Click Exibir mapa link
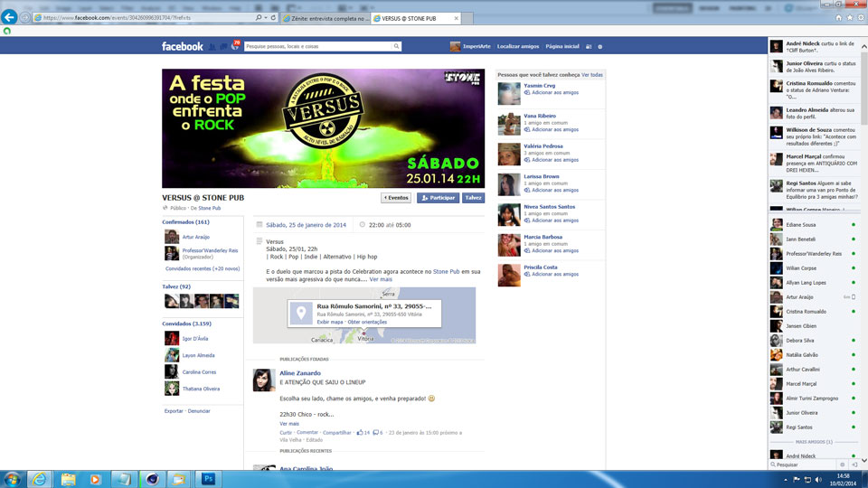The height and width of the screenshot is (488, 868). tap(329, 322)
